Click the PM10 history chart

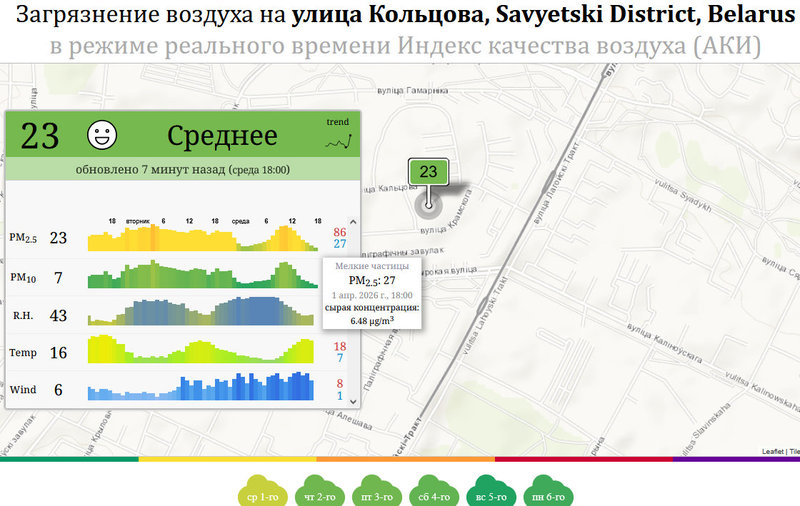(x=200, y=276)
